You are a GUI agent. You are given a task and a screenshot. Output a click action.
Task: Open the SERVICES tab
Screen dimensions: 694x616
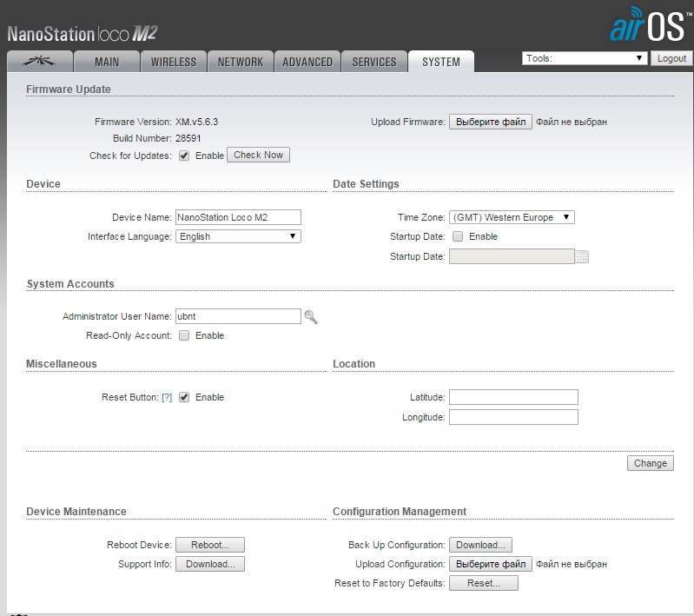(374, 62)
